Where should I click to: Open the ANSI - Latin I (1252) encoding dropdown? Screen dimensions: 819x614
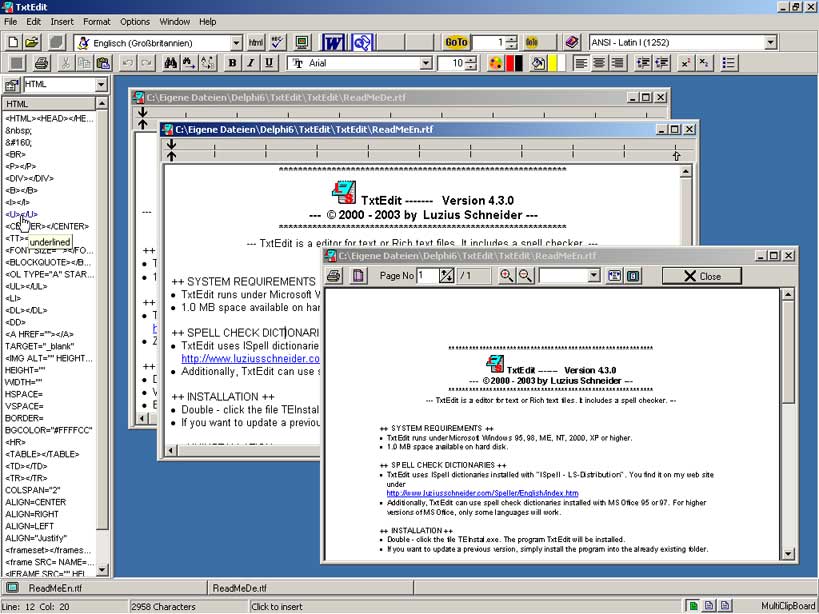770,43
